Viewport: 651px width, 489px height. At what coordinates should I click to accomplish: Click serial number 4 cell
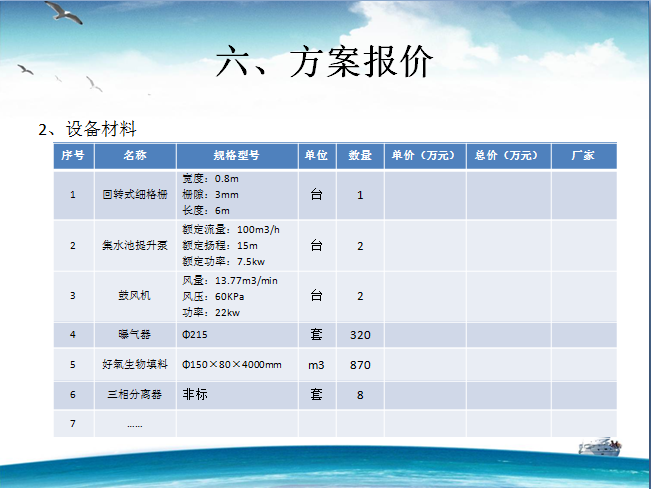pyautogui.click(x=73, y=335)
